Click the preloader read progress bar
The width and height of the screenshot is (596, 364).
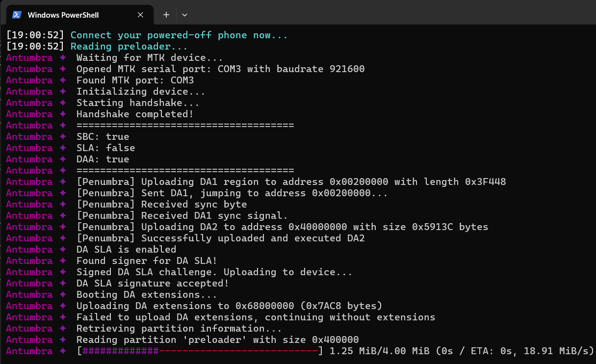click(x=200, y=351)
